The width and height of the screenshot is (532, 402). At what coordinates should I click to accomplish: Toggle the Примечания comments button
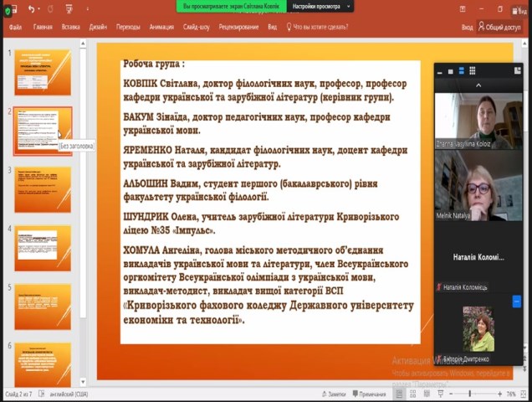point(369,394)
